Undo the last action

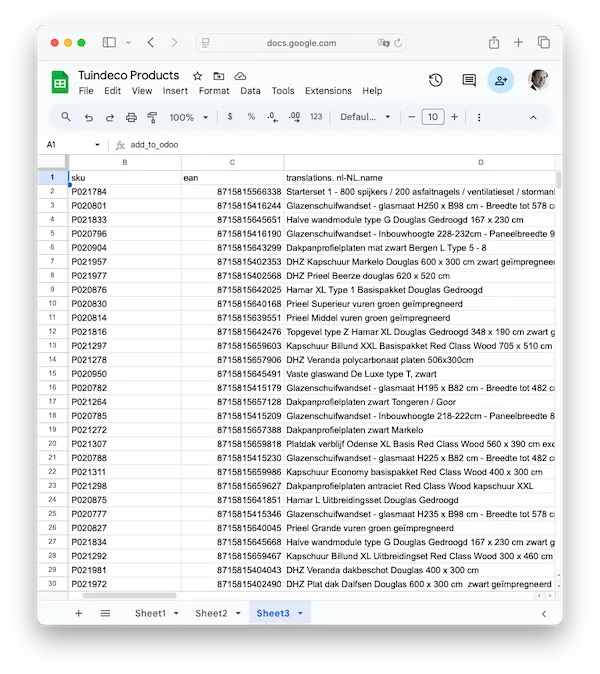pyautogui.click(x=89, y=117)
